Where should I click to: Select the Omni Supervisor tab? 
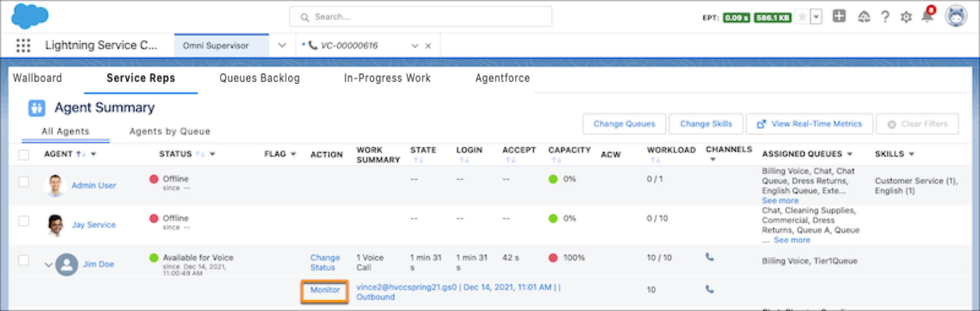coord(222,45)
